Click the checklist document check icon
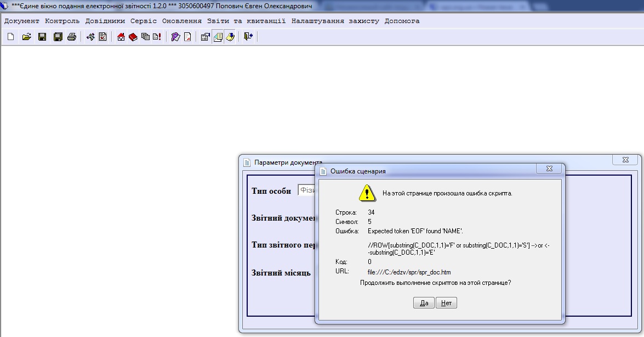The image size is (644, 337). pos(102,37)
